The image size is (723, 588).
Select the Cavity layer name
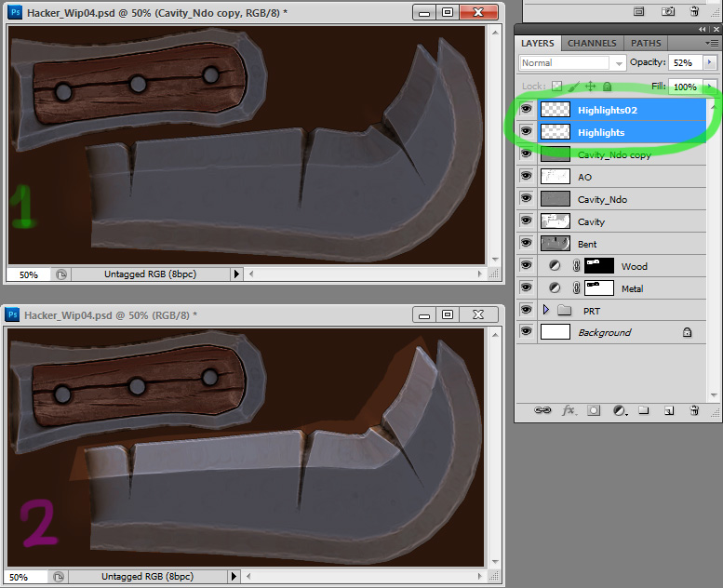[591, 221]
